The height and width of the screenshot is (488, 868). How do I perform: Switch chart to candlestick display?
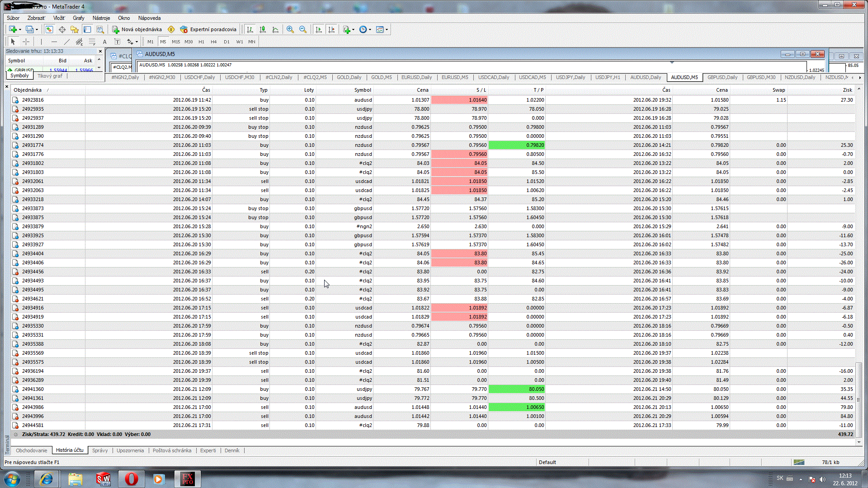pos(263,29)
